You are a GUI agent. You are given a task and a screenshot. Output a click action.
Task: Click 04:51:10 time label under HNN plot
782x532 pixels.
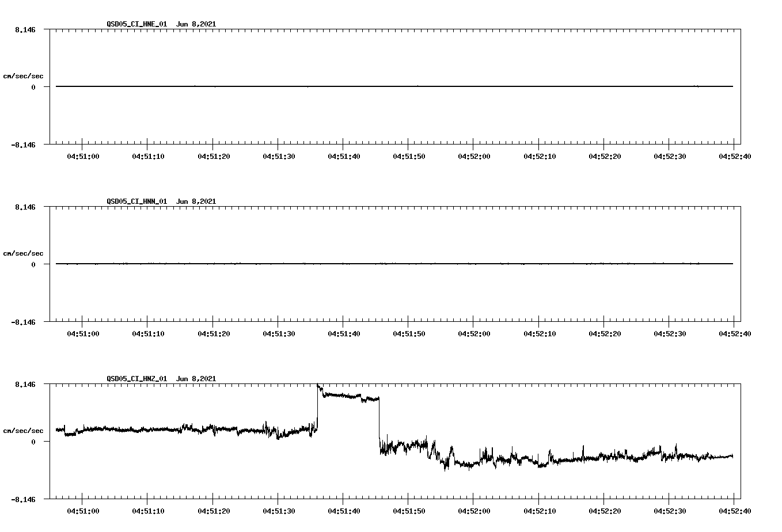tap(148, 333)
